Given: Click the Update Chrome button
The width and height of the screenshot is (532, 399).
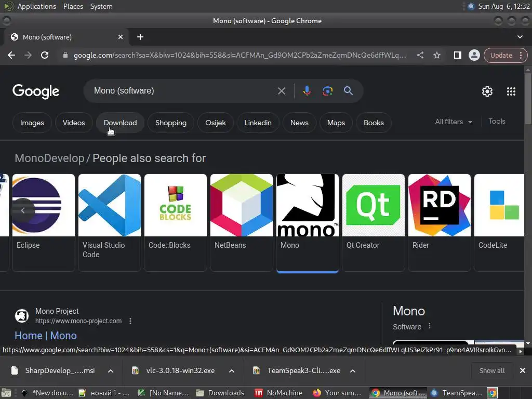Looking at the screenshot, I should [x=501, y=55].
